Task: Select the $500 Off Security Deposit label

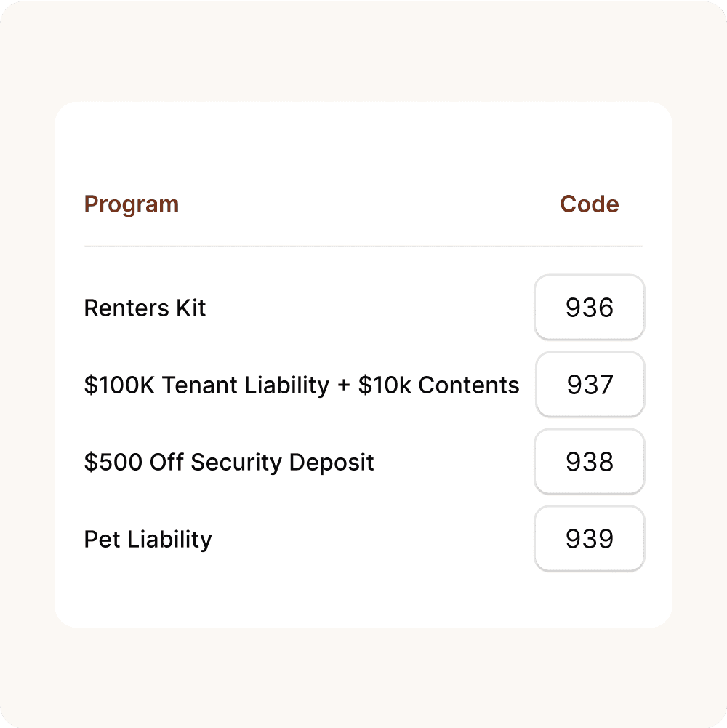Action: [229, 463]
